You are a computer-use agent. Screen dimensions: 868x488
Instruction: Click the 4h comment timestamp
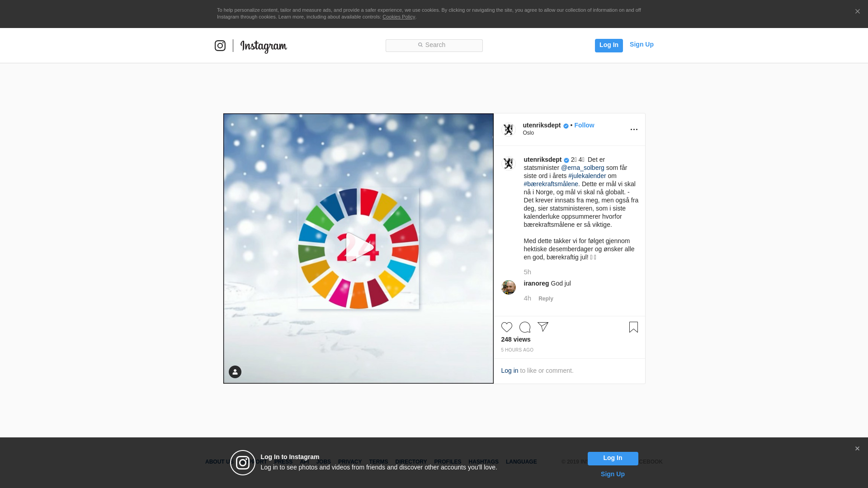pyautogui.click(x=528, y=298)
